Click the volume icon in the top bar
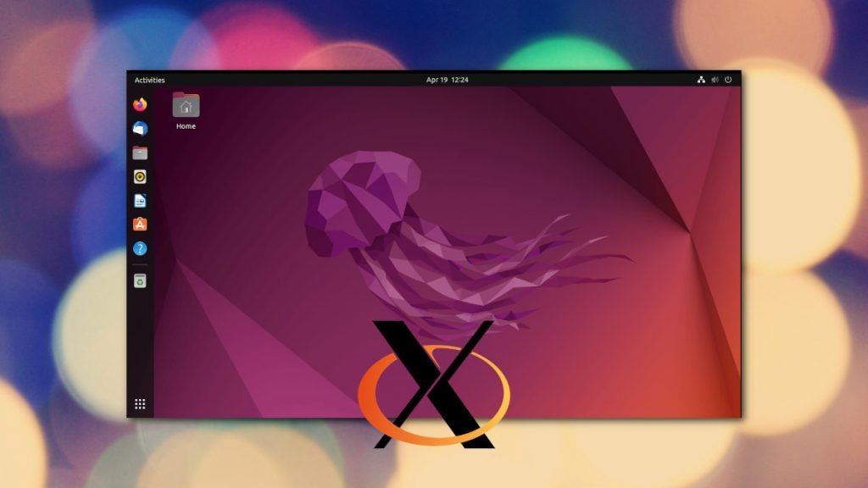 [715, 80]
